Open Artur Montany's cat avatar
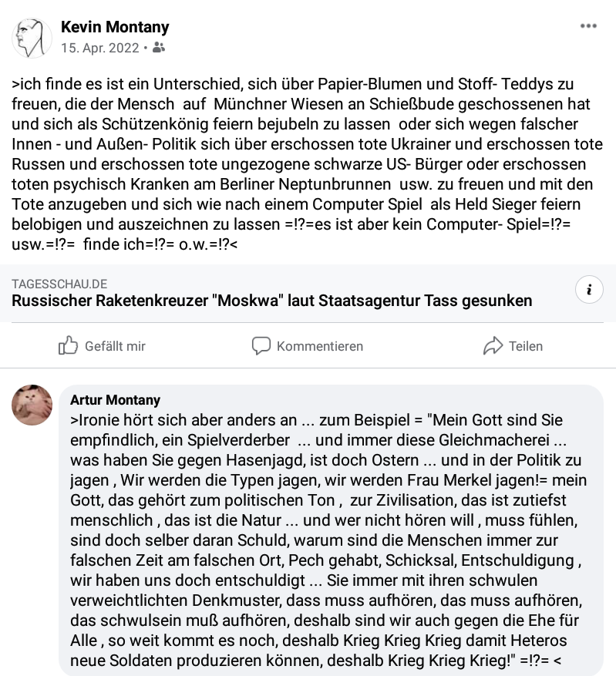616x676 pixels. pos(32,405)
